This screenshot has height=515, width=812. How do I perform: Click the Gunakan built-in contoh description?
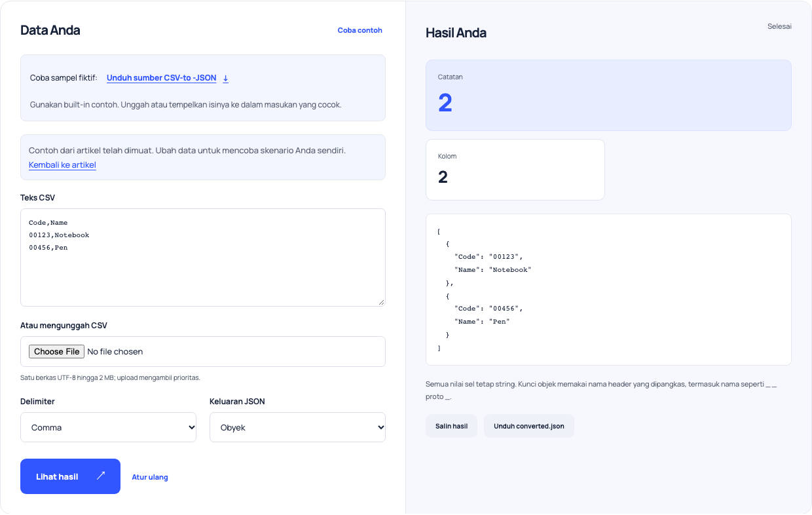[x=186, y=105]
